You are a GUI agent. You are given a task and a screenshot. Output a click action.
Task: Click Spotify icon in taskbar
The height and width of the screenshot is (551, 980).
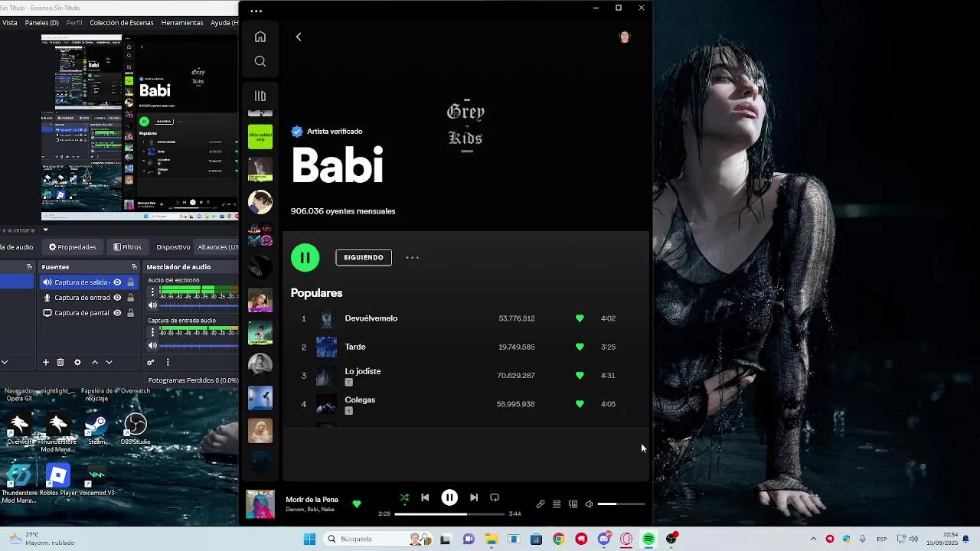pos(648,539)
